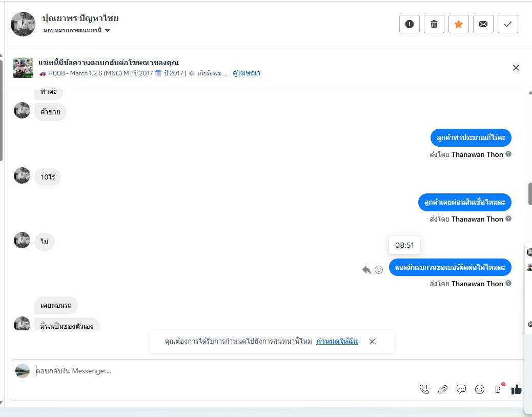Click กำหนดให้ฉัน assign to me link
Image resolution: width=532 pixels, height=417 pixels.
[x=337, y=341]
